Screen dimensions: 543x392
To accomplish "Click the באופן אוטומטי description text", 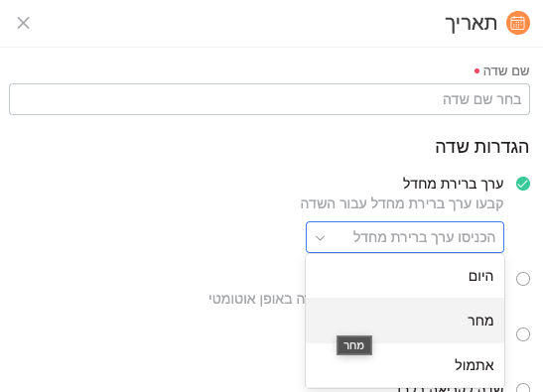I will click(x=257, y=299).
